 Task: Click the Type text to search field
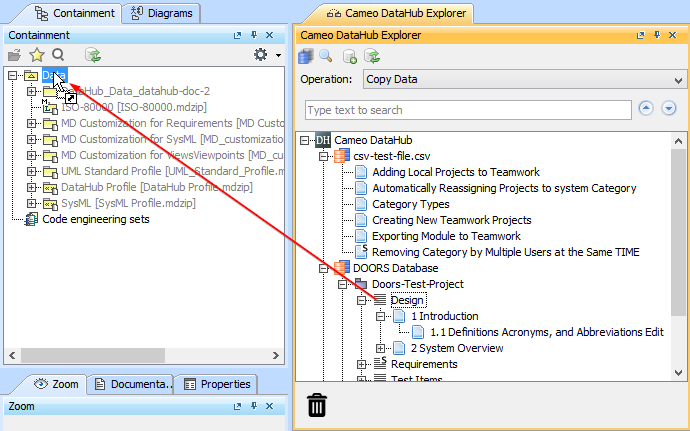point(468,110)
